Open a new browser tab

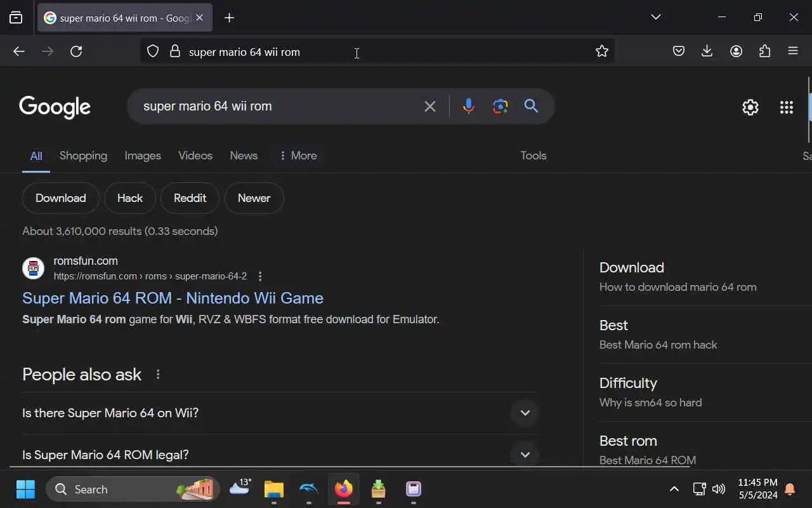coord(229,18)
